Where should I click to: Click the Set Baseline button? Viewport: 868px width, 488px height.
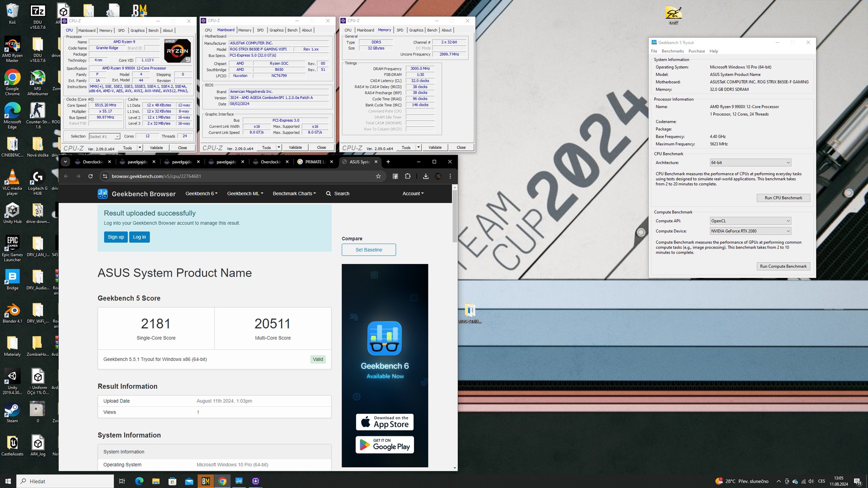click(369, 250)
